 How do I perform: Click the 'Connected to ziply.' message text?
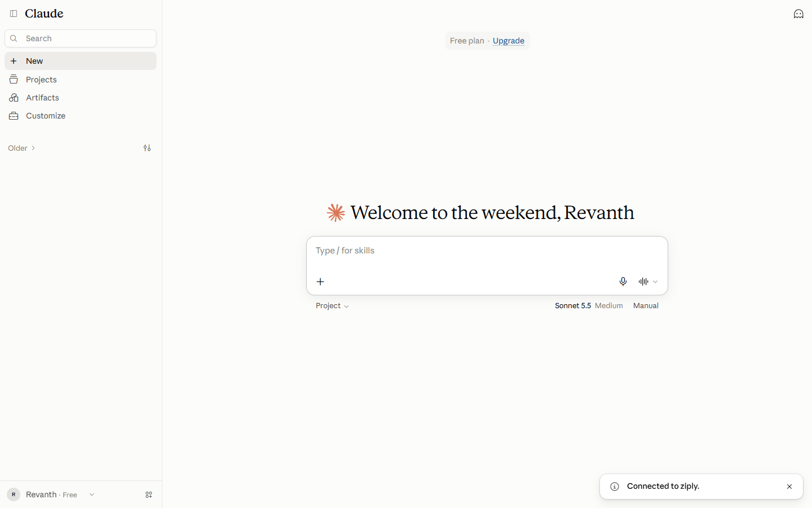click(x=663, y=487)
